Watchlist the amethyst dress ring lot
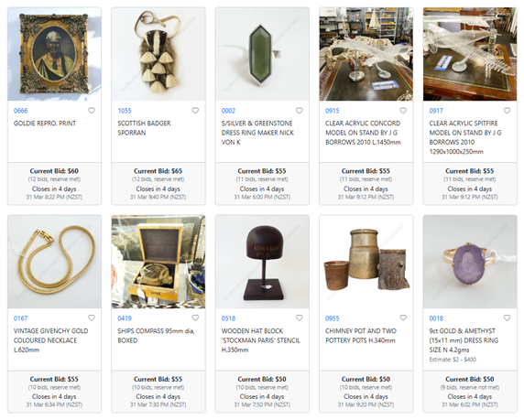Viewport: 524px width, 420px height. [x=507, y=318]
